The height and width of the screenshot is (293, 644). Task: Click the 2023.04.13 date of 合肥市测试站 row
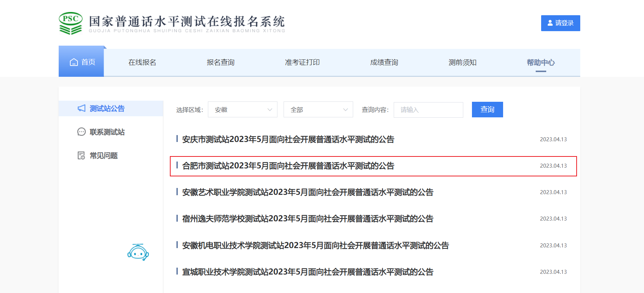click(x=553, y=166)
